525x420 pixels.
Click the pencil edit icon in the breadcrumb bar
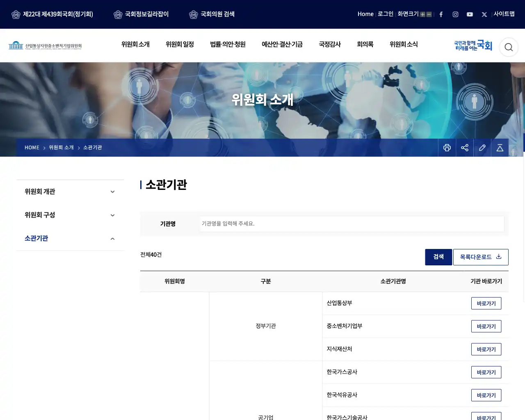click(482, 148)
